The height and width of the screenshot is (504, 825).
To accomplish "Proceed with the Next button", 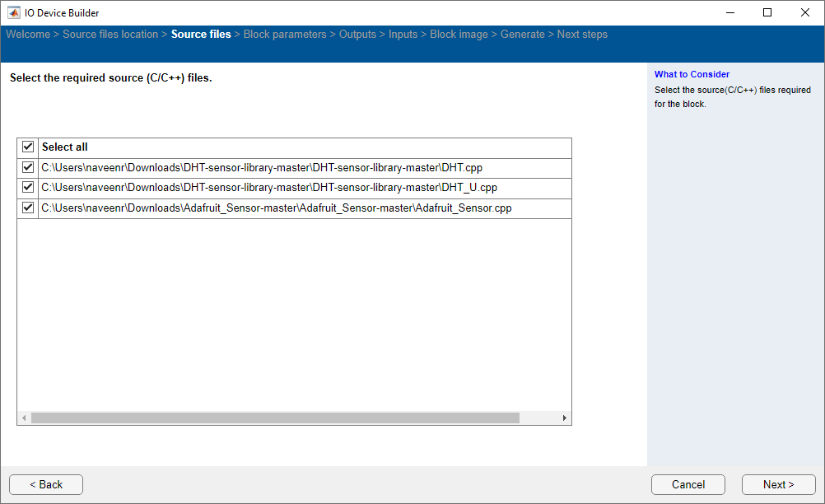I will (778, 484).
